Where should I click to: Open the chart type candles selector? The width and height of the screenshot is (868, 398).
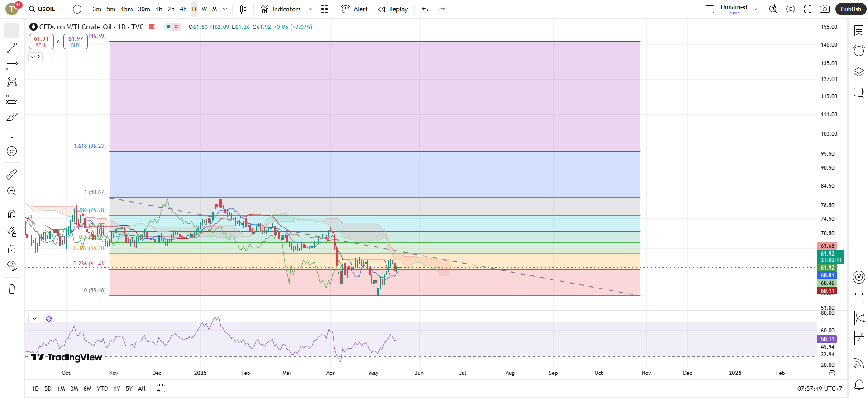tap(243, 9)
